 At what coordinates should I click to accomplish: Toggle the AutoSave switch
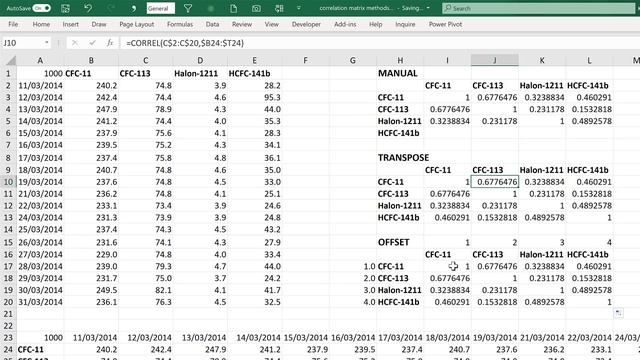click(x=41, y=8)
